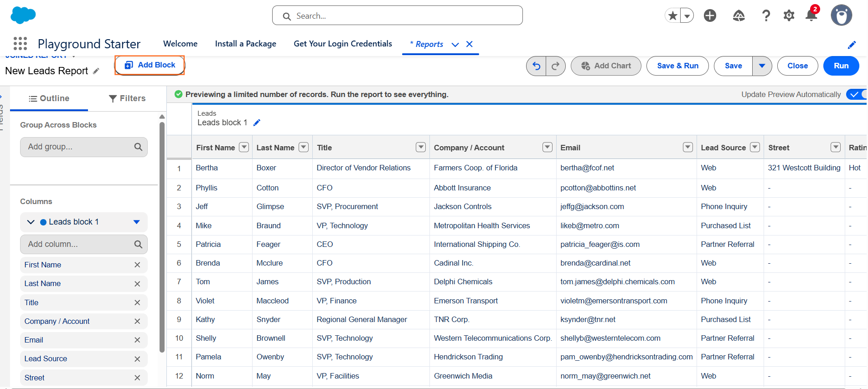Open Lead Source column header dropdown
Image resolution: width=868 pixels, height=389 pixels.
(x=755, y=147)
